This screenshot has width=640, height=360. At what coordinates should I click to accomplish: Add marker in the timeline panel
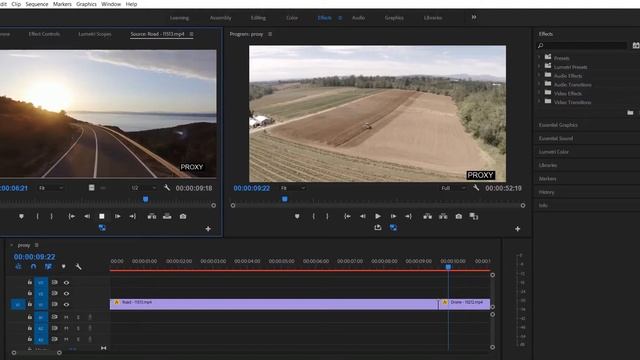64,267
